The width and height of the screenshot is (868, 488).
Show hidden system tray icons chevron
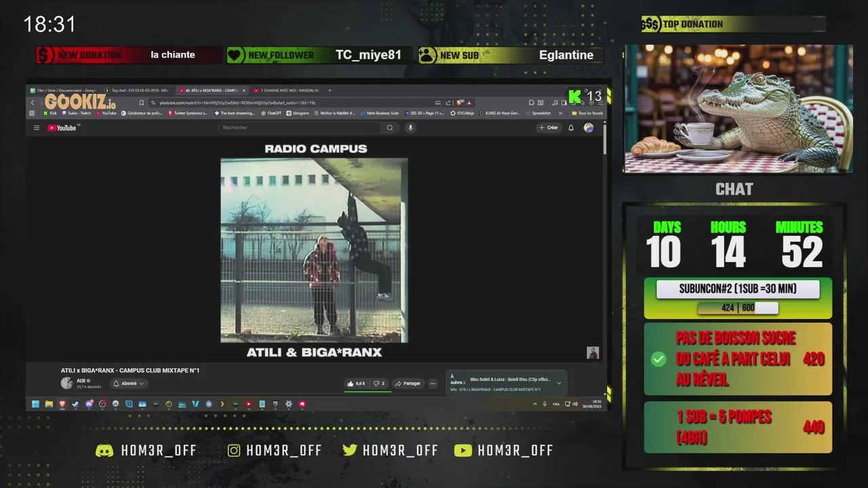pos(534,404)
